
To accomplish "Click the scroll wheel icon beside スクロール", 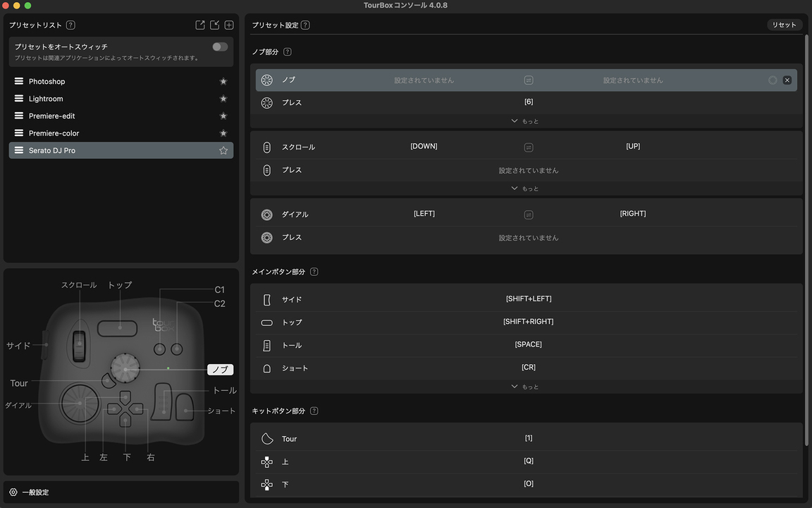I will 266,147.
